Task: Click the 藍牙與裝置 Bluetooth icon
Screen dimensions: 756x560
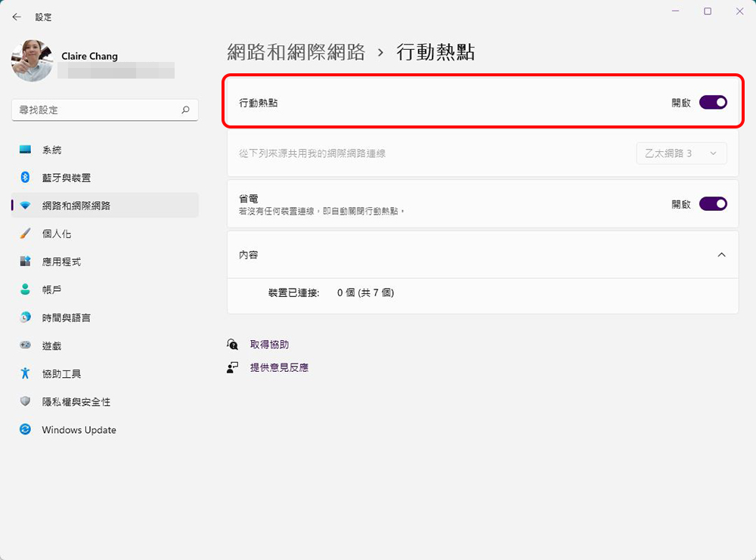Action: (26, 178)
